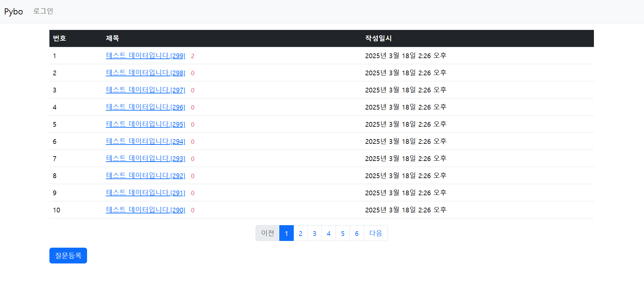The height and width of the screenshot is (289, 644).
Task: Click the 질문등록 button
Action: [x=68, y=256]
